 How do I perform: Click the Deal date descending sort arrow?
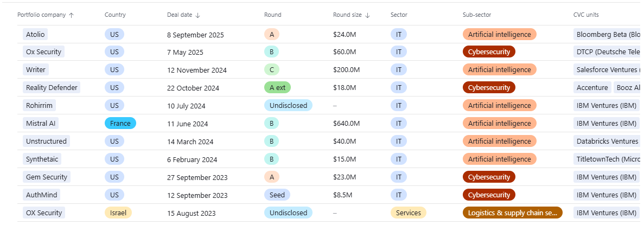point(197,15)
